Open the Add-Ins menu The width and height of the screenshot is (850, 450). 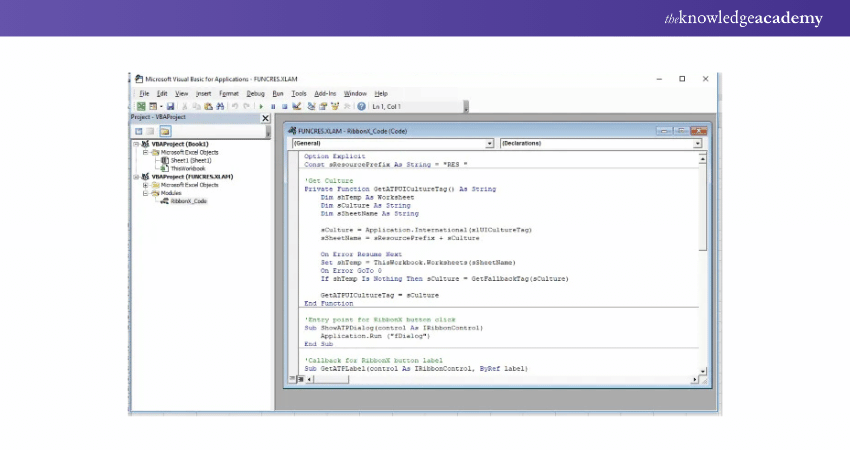point(325,93)
